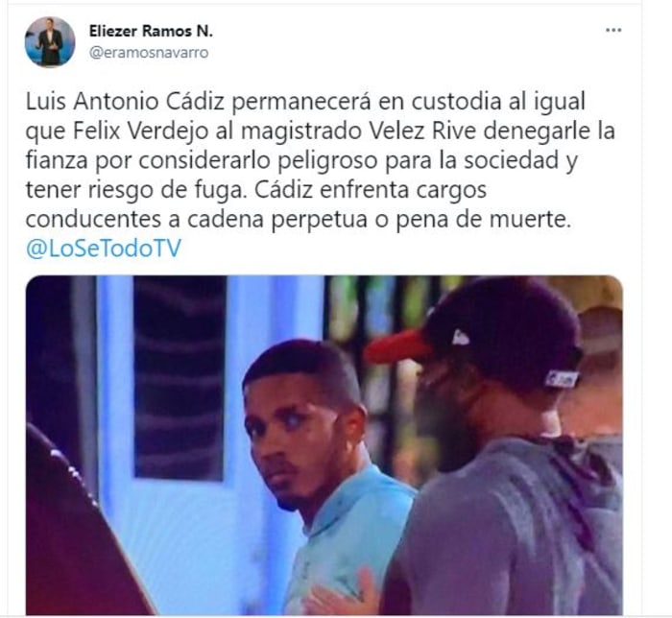Open Eliezer Ramos N. profile avatar

pyautogui.click(x=50, y=42)
